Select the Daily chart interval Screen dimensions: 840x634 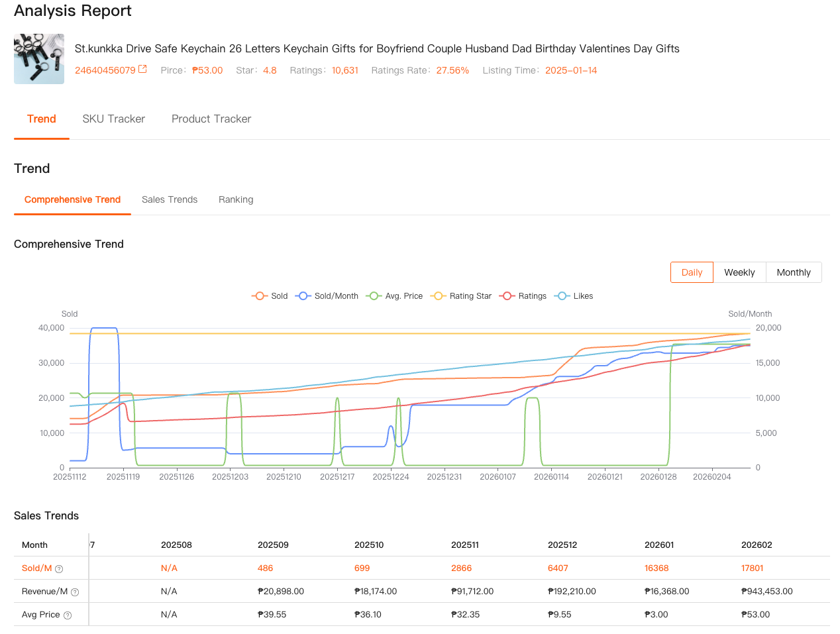[x=692, y=272]
